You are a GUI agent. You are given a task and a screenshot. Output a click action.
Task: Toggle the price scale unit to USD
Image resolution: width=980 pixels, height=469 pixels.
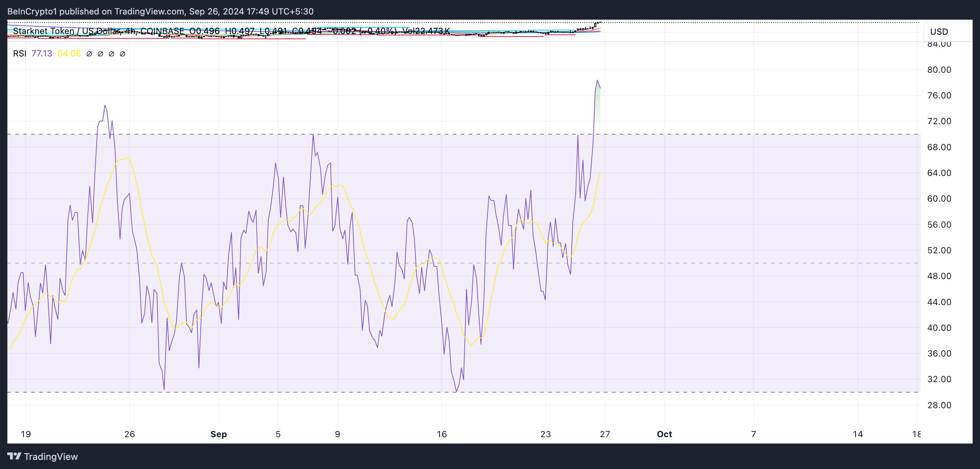point(939,31)
